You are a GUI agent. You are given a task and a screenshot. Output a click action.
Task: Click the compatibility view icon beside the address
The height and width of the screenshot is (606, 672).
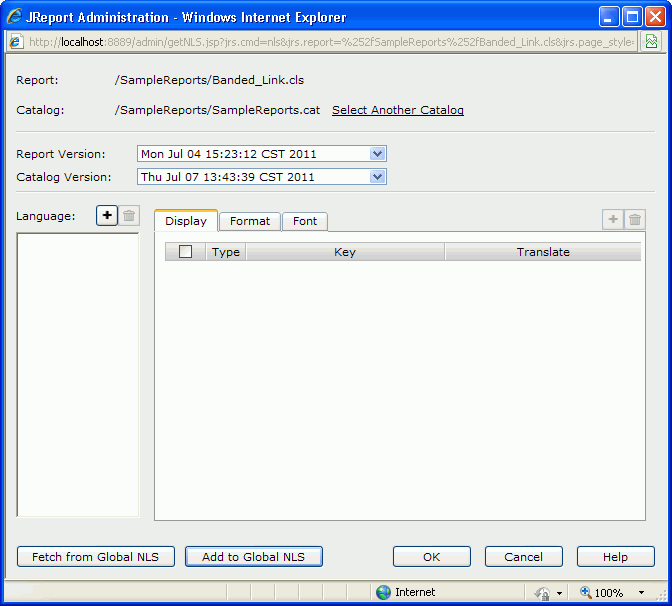coord(651,42)
